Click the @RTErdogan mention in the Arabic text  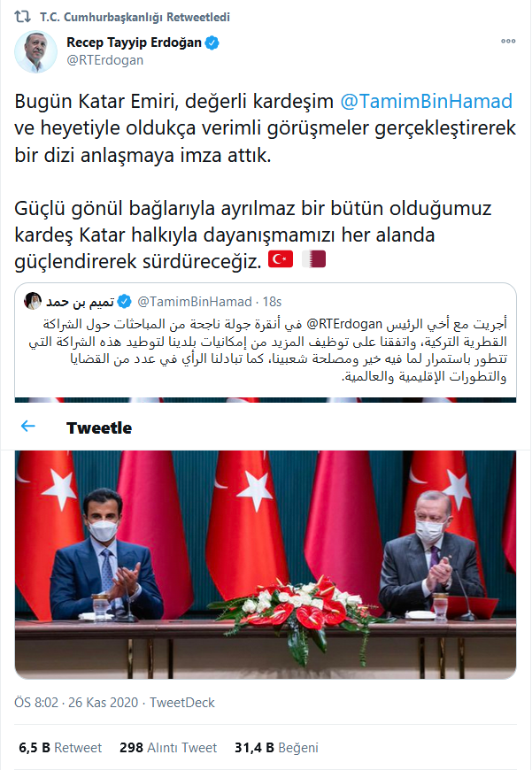tap(344, 324)
